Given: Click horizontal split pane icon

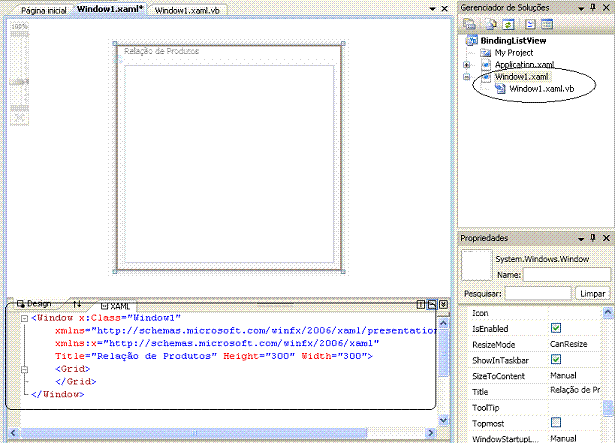Looking at the screenshot, I should tap(432, 304).
